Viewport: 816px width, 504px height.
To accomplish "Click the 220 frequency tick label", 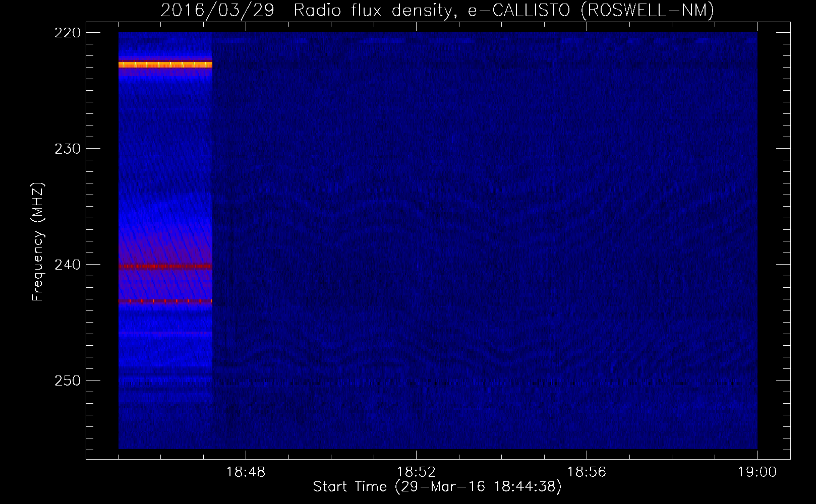I will [67, 33].
